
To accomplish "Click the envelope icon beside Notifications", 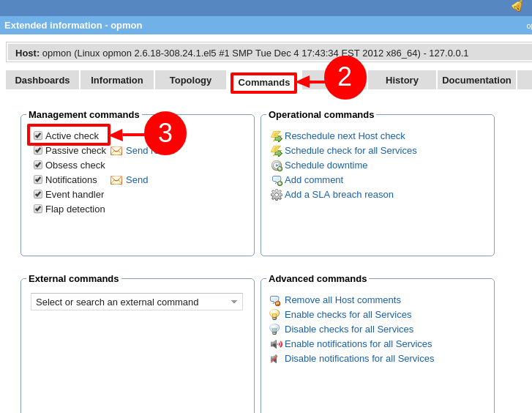I will [116, 180].
